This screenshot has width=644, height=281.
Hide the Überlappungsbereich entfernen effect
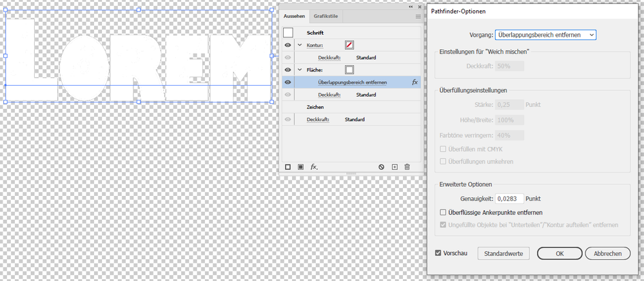coord(288,82)
